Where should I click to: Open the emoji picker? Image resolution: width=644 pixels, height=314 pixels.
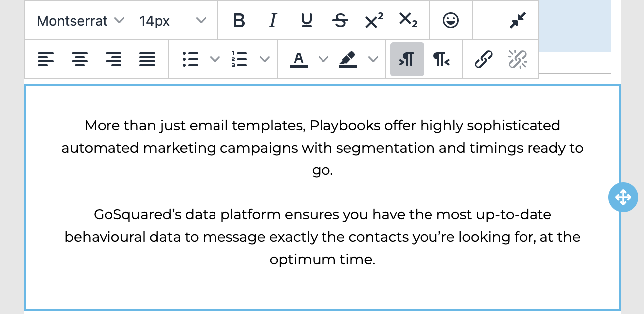(451, 21)
